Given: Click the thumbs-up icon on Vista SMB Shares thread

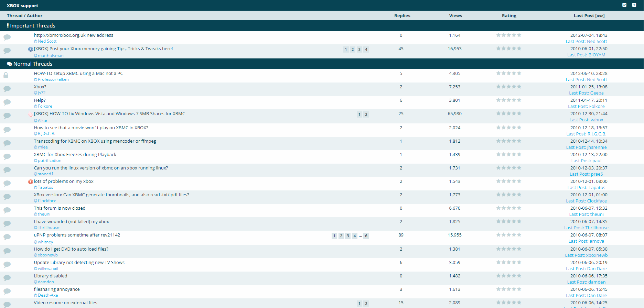Looking at the screenshot, I should 30,114.
